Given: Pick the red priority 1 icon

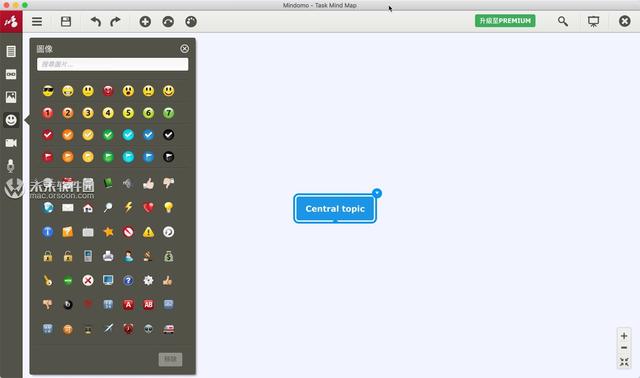Looking at the screenshot, I should [x=48, y=113].
